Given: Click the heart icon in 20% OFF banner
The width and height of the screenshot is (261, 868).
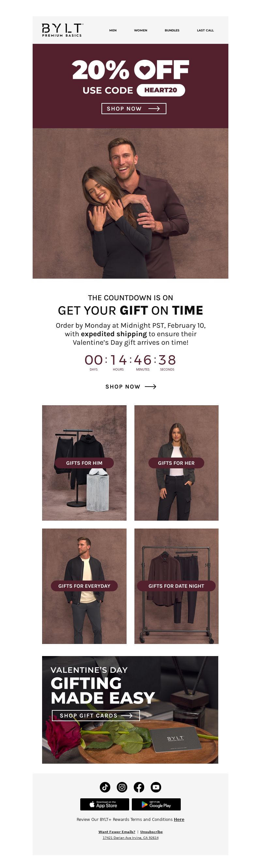Looking at the screenshot, I should [x=145, y=70].
